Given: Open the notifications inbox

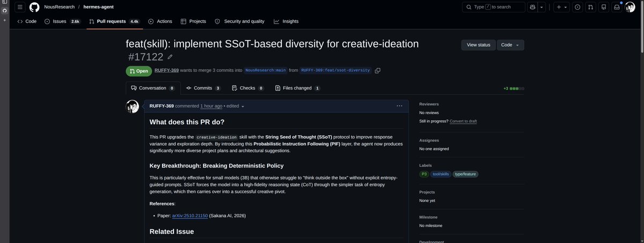Looking at the screenshot, I should coord(617,7).
